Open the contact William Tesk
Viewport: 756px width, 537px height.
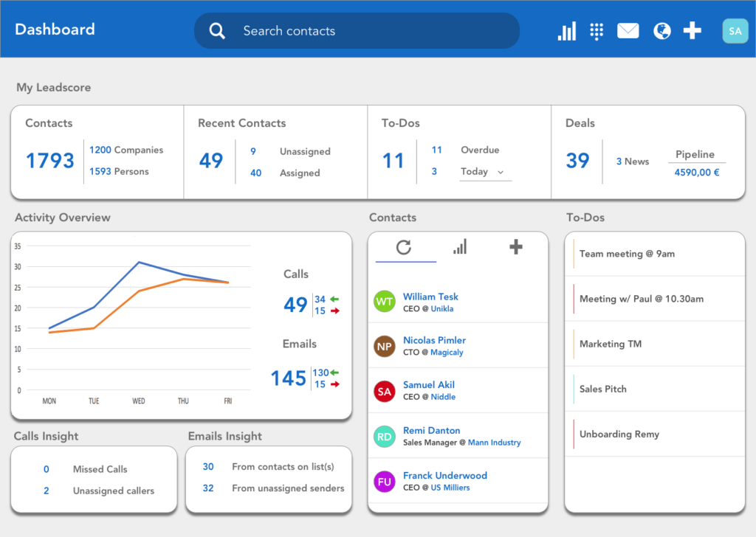tap(431, 296)
